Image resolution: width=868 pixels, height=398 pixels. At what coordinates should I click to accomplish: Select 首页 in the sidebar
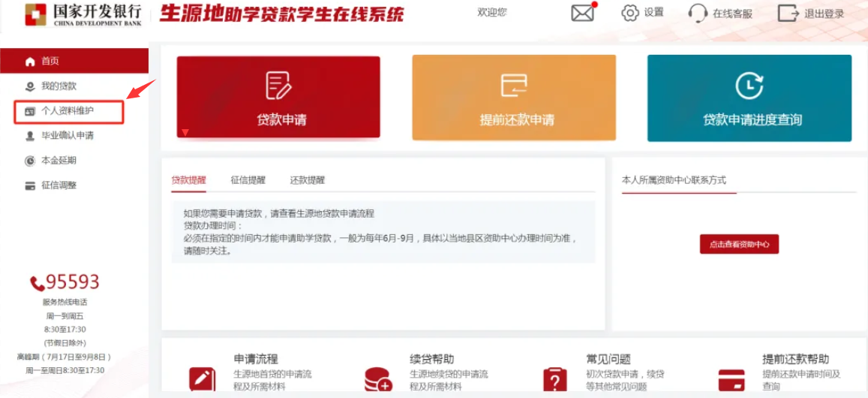(50, 61)
